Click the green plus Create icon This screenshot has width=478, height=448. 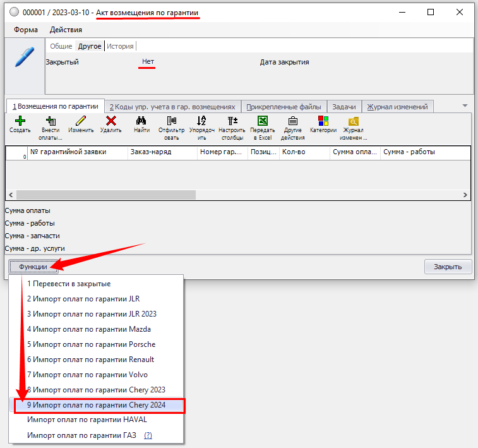pyautogui.click(x=20, y=121)
